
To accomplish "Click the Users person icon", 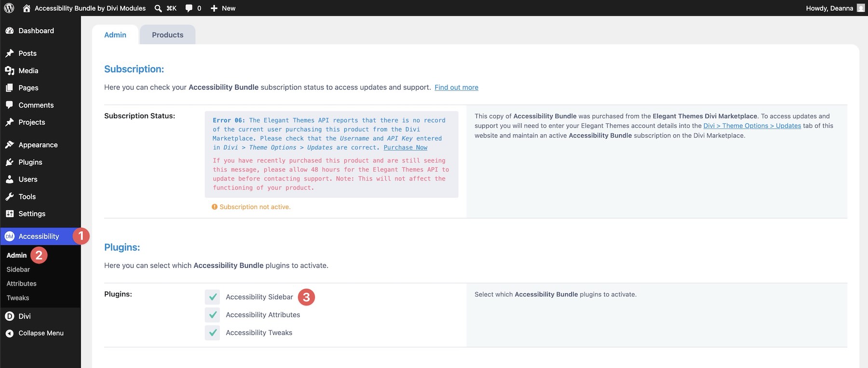I will [x=10, y=179].
